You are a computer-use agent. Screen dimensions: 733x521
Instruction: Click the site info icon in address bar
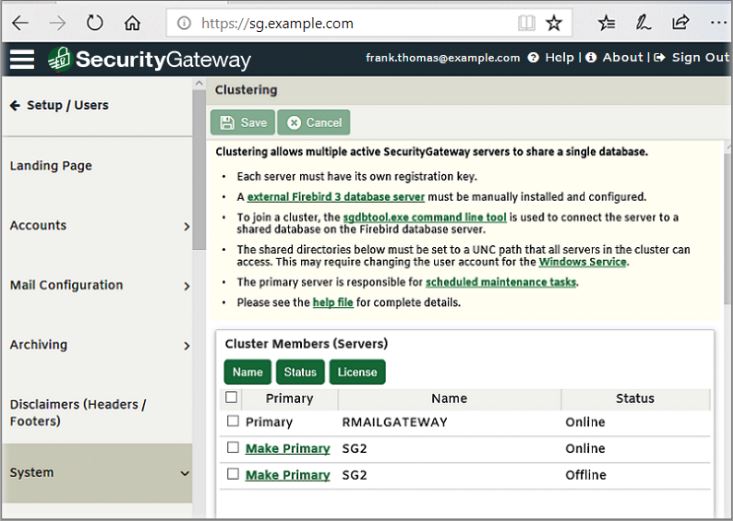(184, 22)
